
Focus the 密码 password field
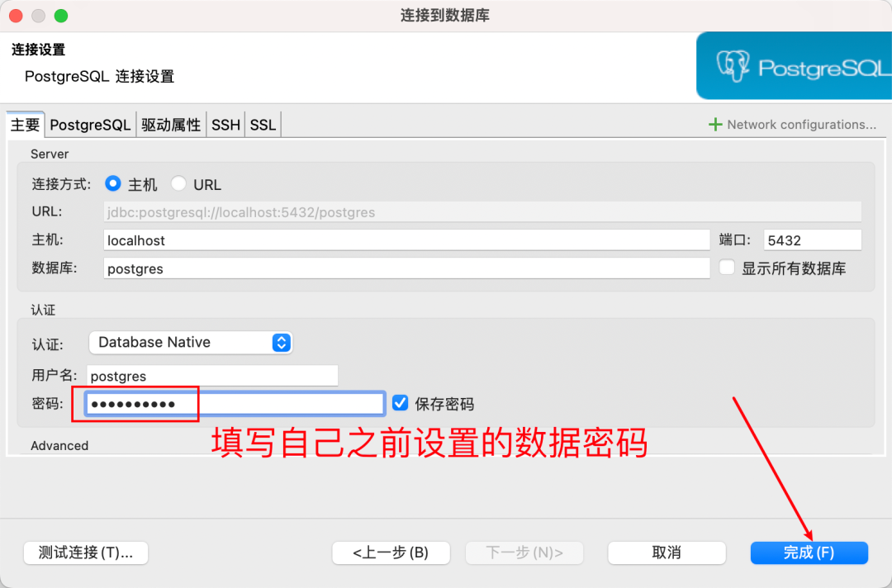[x=235, y=404]
